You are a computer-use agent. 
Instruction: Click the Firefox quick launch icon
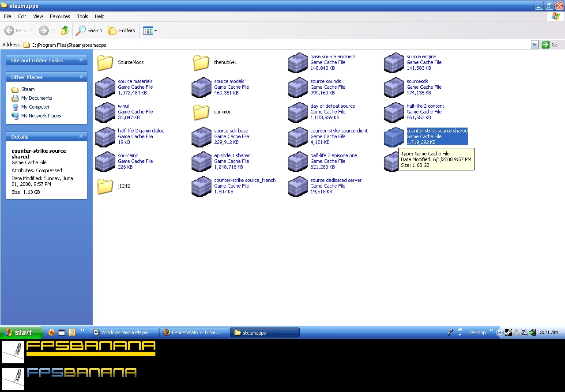(x=52, y=332)
